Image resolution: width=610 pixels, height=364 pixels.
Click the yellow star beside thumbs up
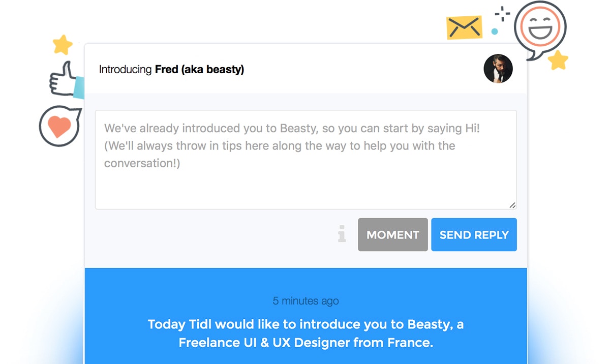point(63,45)
